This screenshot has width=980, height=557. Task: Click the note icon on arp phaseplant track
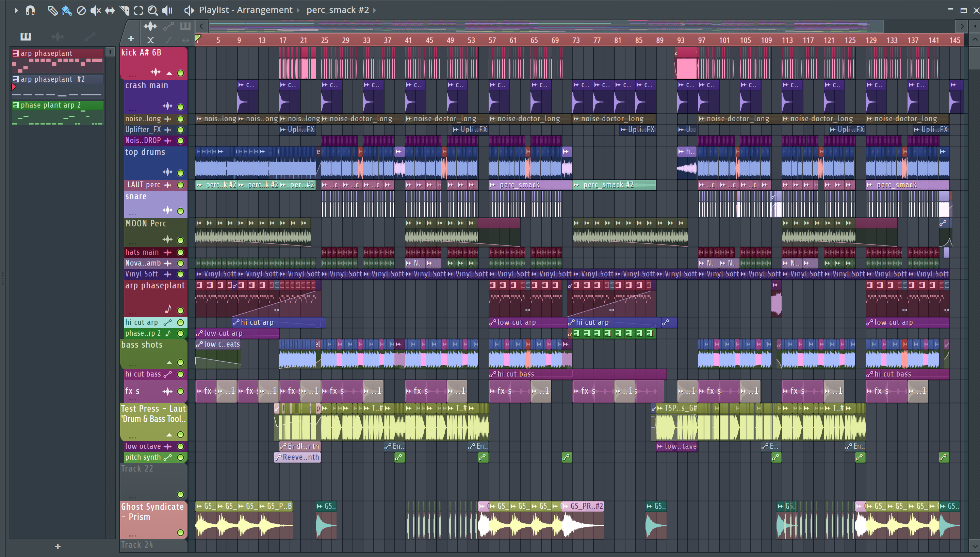tap(168, 309)
